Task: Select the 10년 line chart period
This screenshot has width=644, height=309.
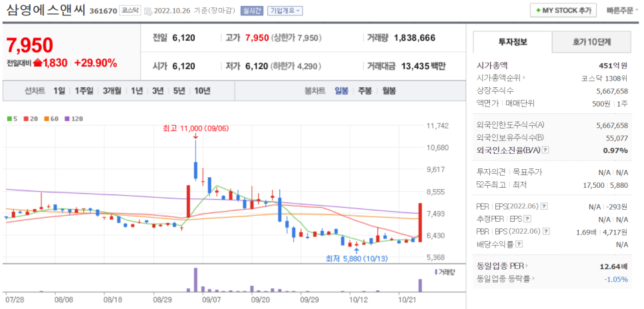Action: pos(202,91)
